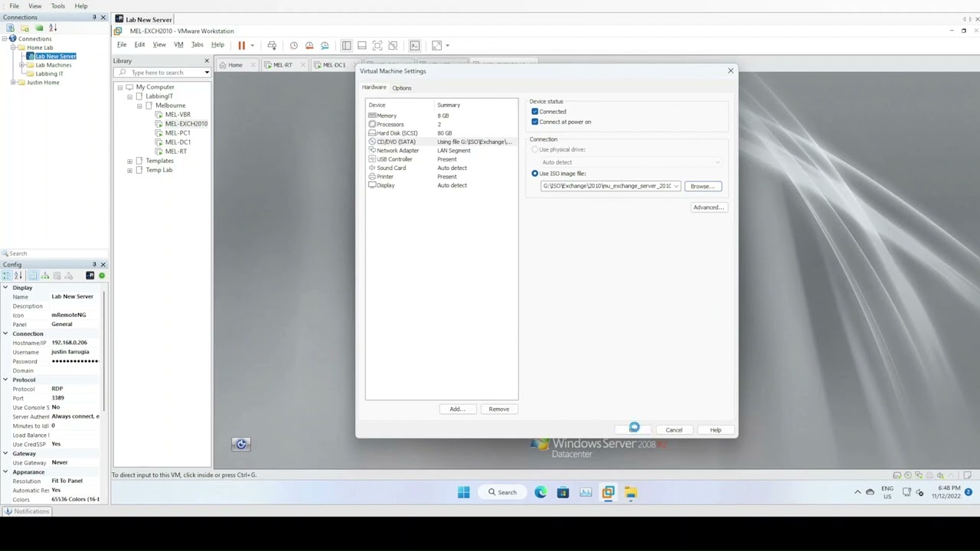Expand Temp Lab in the library tree
The width and height of the screenshot is (980, 551).
click(x=130, y=170)
